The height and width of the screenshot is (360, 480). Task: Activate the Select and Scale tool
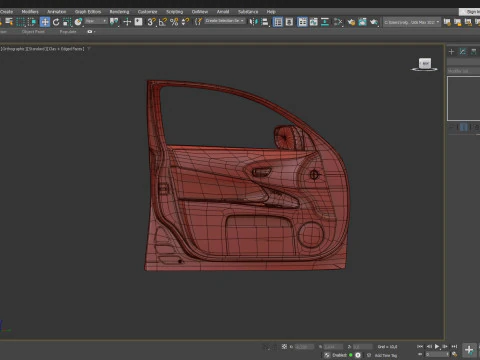point(67,22)
